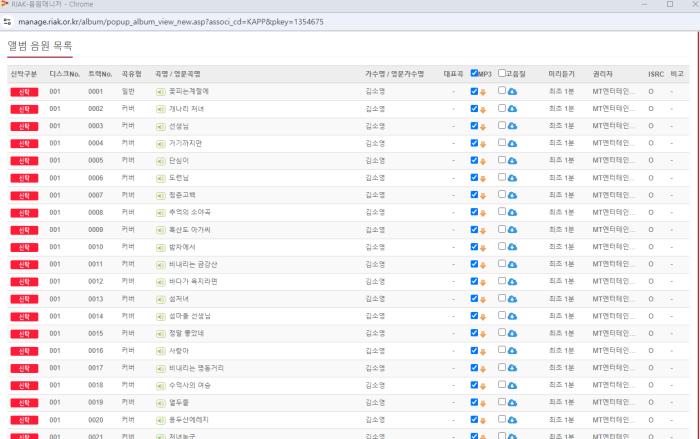This screenshot has height=439, width=700.
Task: Uncheck MP3 checkbox for track 0018
Action: point(474,385)
